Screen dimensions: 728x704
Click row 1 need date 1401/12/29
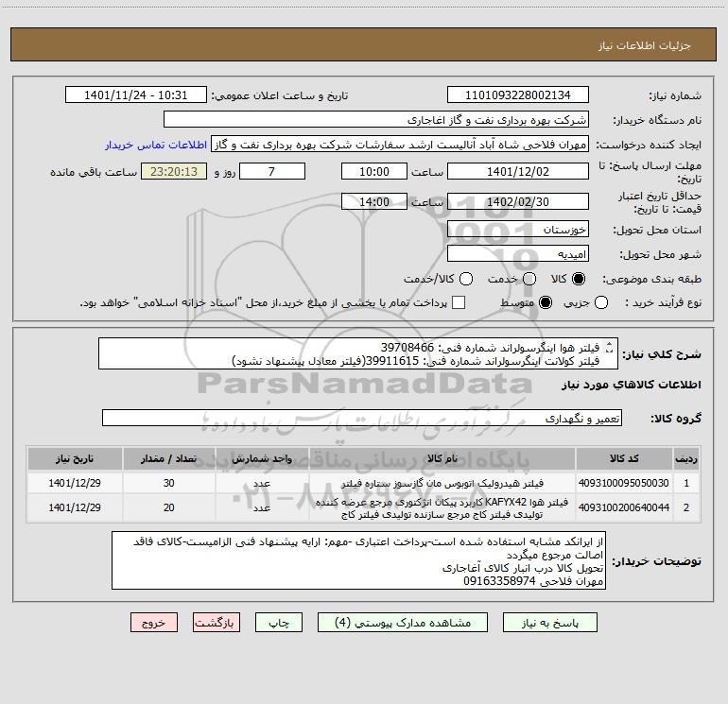[x=75, y=483]
